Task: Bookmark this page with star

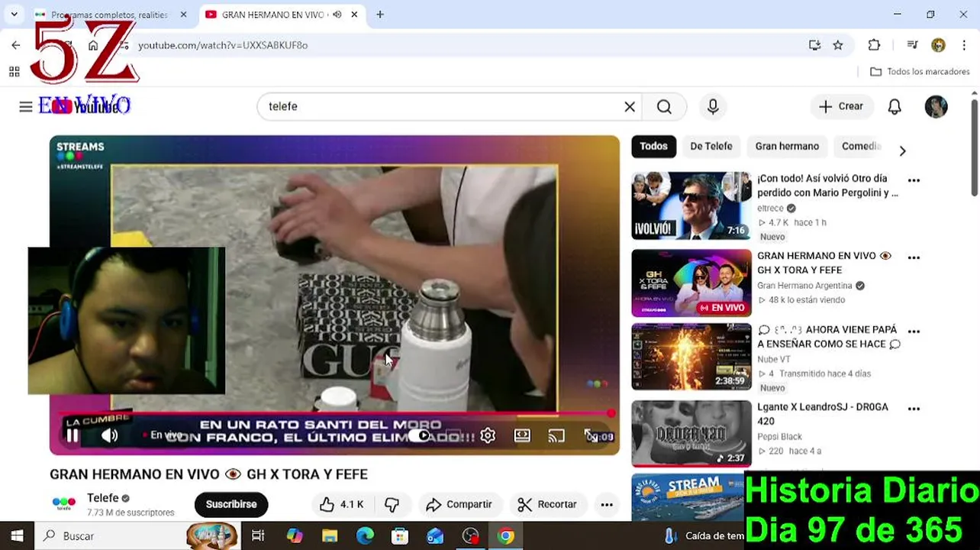Action: click(x=838, y=45)
